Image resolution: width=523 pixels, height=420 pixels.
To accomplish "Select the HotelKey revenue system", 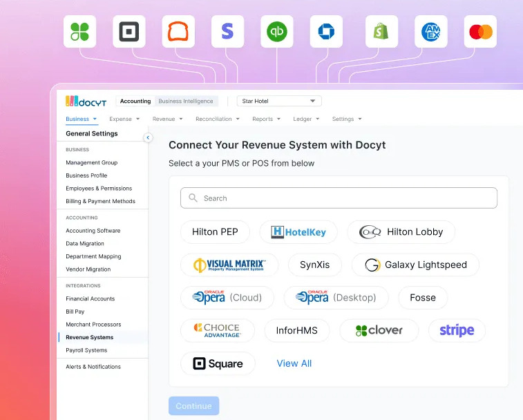I will click(x=298, y=232).
